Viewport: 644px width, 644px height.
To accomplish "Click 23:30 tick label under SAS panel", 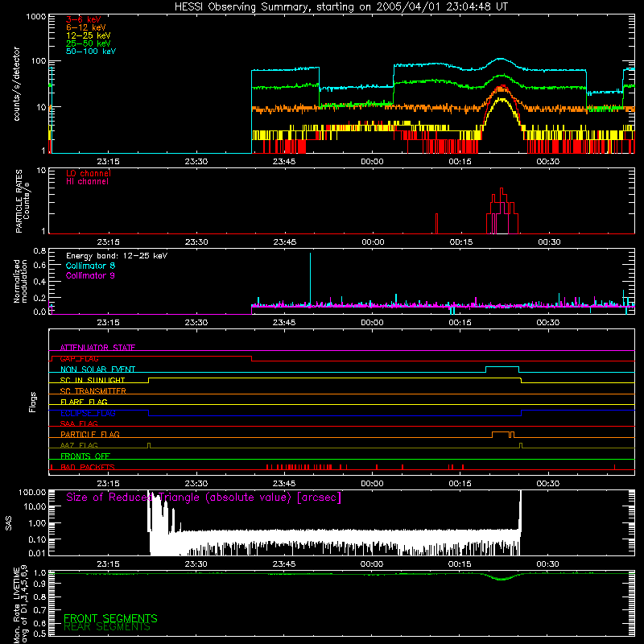I will tap(196, 564).
